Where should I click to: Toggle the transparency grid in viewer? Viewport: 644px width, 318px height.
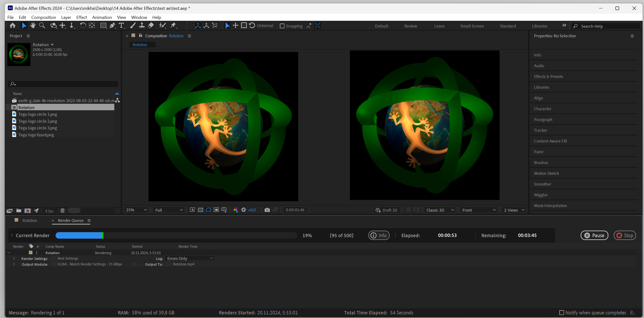(x=200, y=210)
